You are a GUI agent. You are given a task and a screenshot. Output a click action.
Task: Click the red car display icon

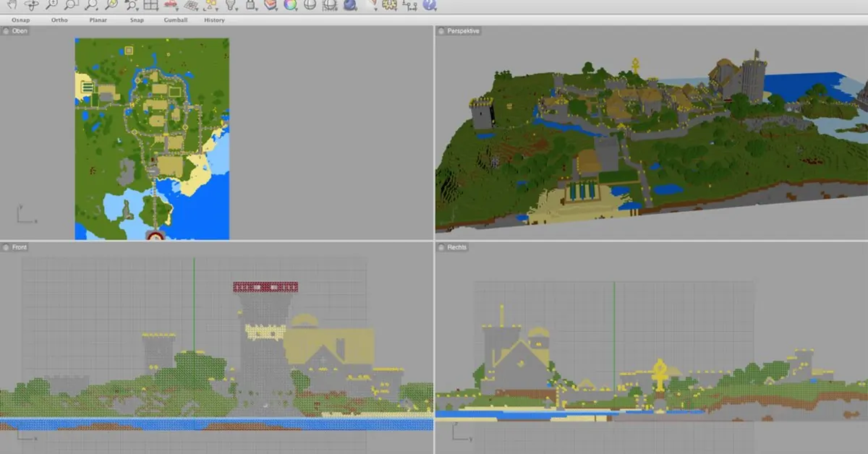point(171,5)
